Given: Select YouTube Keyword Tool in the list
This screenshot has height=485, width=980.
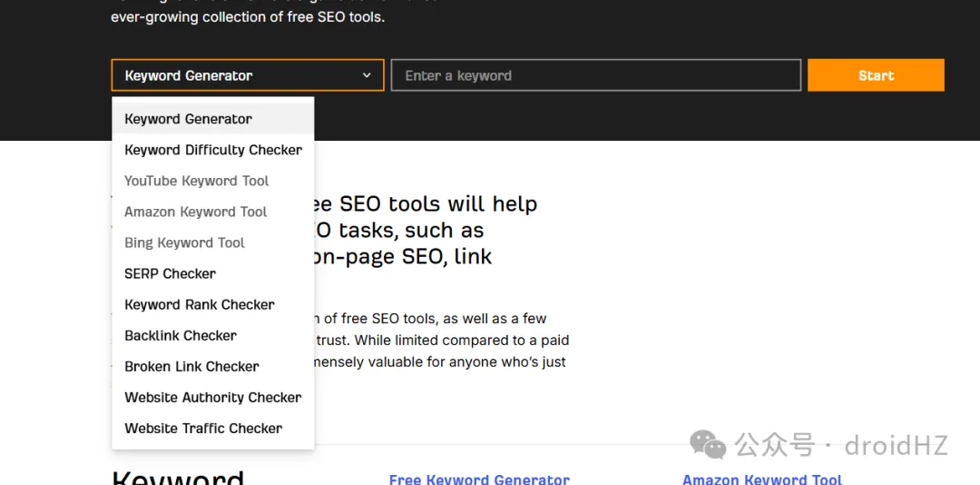Looking at the screenshot, I should point(197,181).
